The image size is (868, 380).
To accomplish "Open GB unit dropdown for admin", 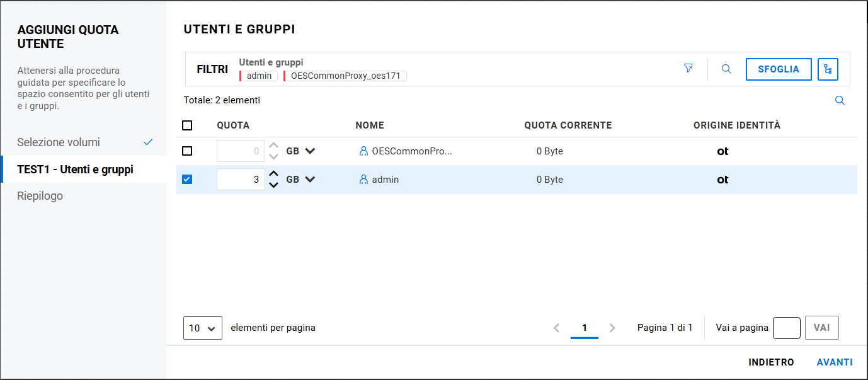I will coord(309,180).
